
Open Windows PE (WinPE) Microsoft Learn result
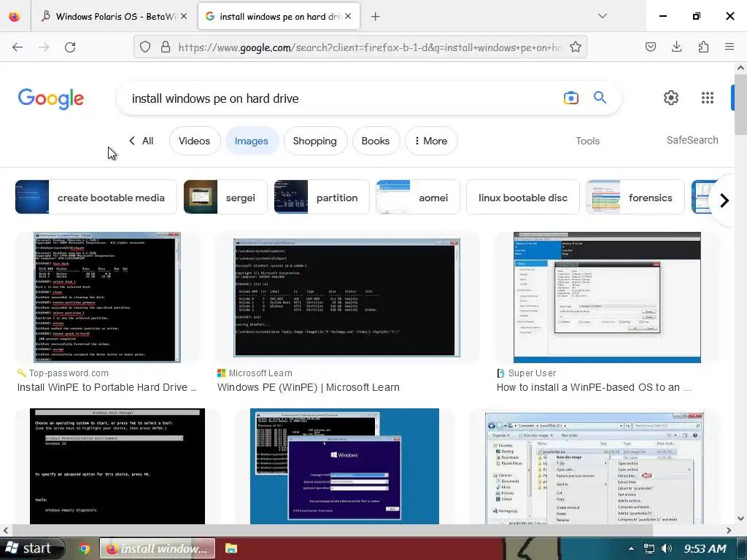click(x=309, y=387)
